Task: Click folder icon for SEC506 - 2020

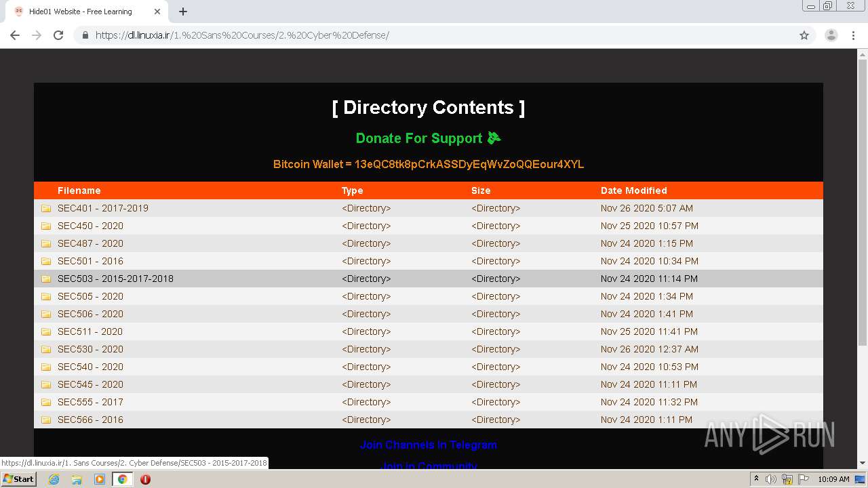Action: (46, 314)
